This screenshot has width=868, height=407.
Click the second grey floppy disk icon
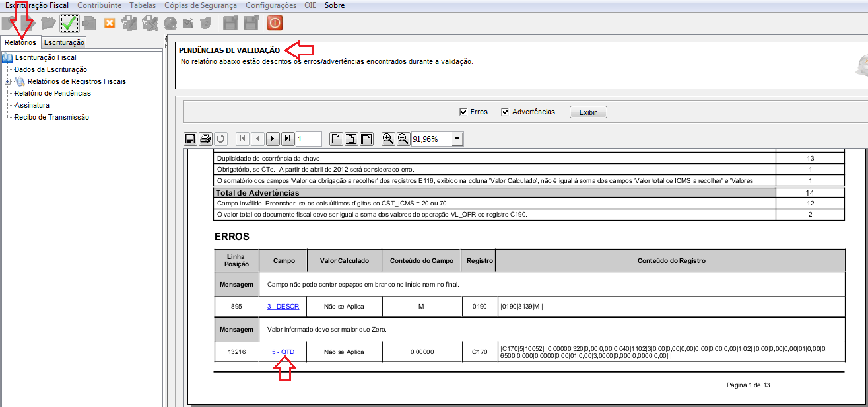click(x=251, y=23)
